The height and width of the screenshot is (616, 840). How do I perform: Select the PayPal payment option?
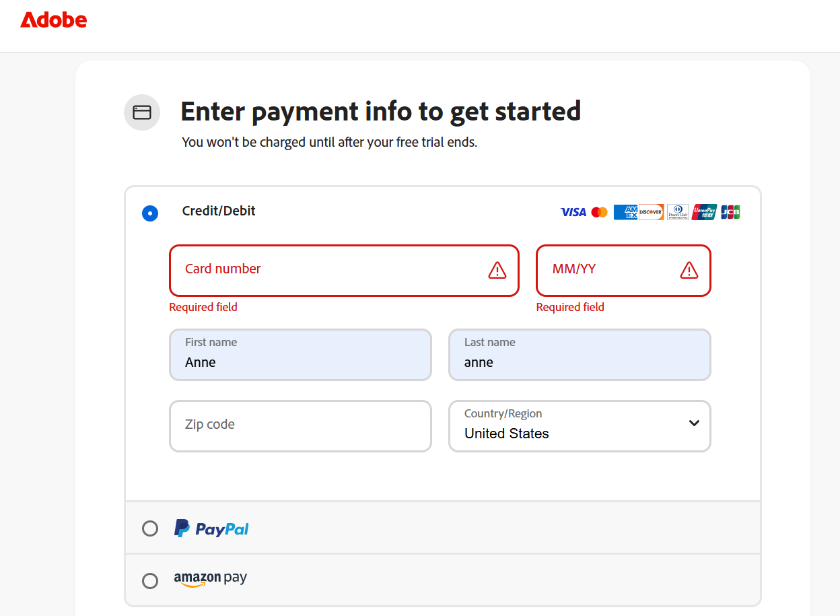click(150, 528)
